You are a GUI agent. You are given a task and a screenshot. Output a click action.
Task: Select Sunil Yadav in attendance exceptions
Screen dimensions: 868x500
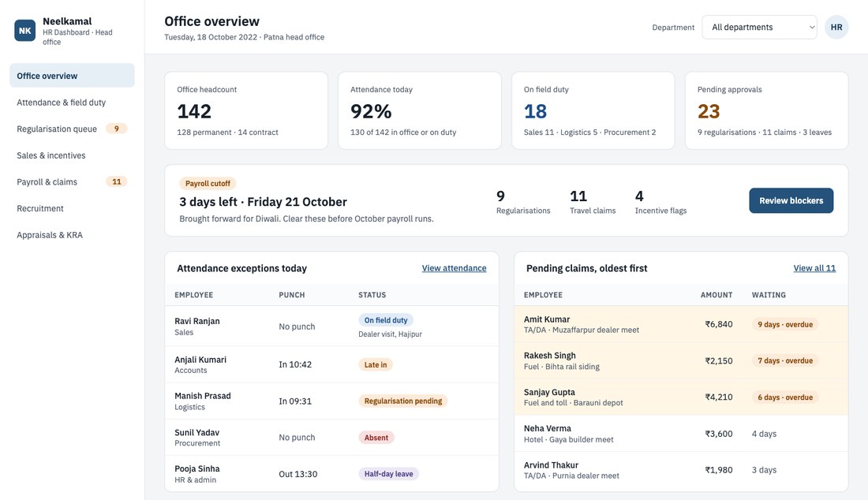point(331,438)
